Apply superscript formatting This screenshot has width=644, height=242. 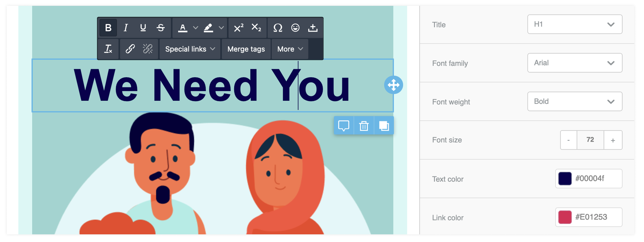pos(238,28)
